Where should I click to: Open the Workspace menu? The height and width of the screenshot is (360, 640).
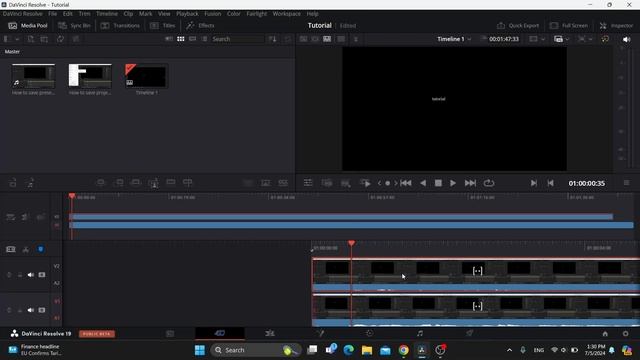(x=287, y=13)
